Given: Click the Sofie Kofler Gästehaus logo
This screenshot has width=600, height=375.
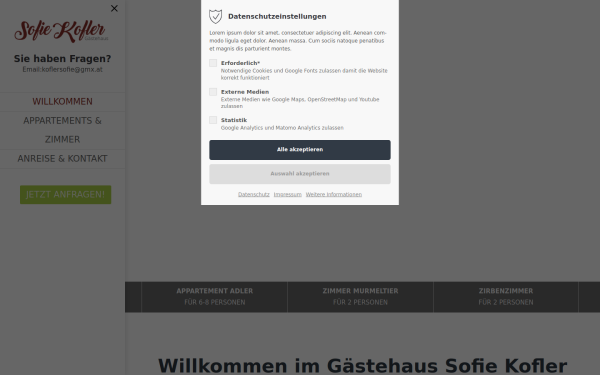Looking at the screenshot, I should (x=61, y=31).
